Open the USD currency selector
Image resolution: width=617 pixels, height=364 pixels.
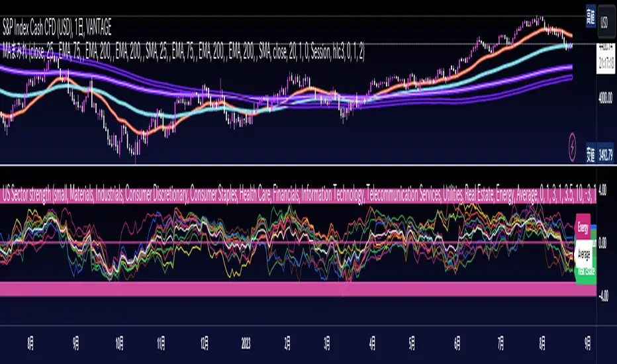point(606,23)
